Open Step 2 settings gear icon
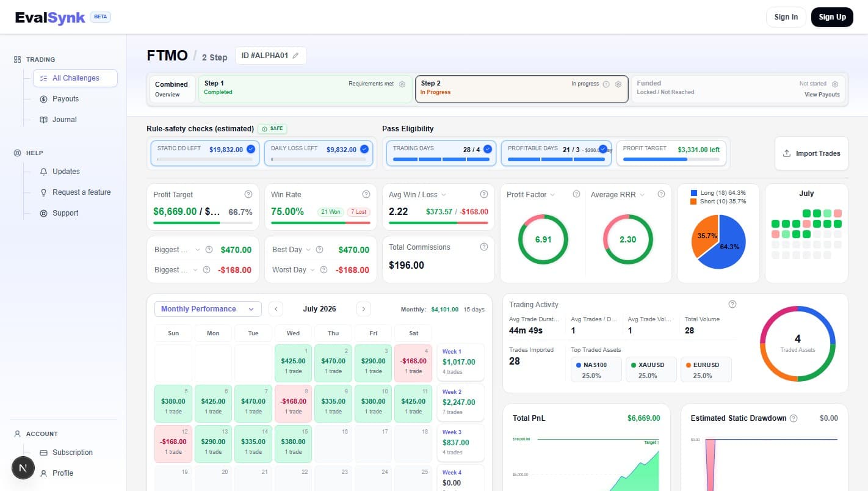Screen dimensions: 868x491 point(618,84)
